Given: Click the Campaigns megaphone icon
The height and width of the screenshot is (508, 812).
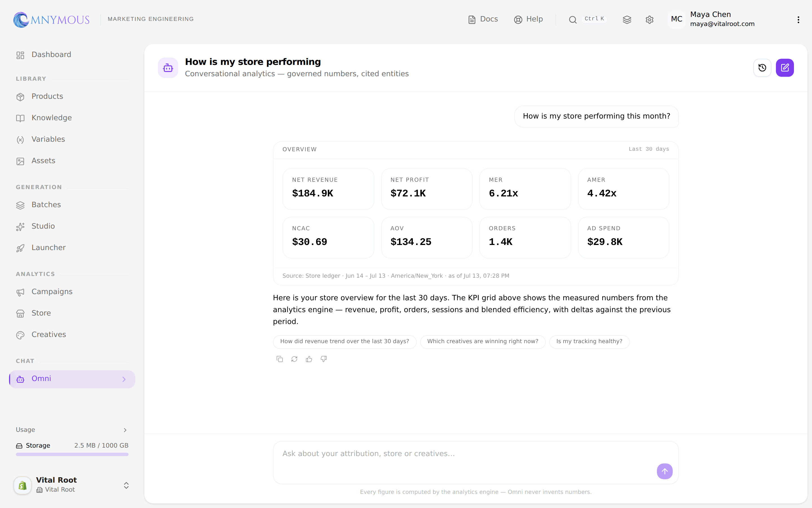Looking at the screenshot, I should [21, 292].
